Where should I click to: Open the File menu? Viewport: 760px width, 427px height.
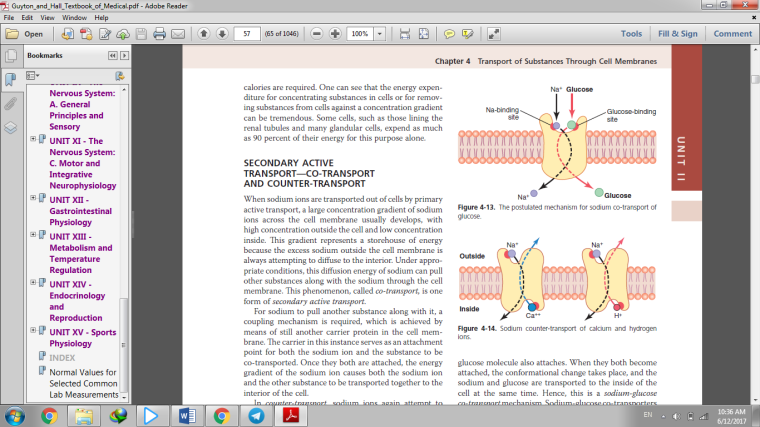(x=9, y=18)
